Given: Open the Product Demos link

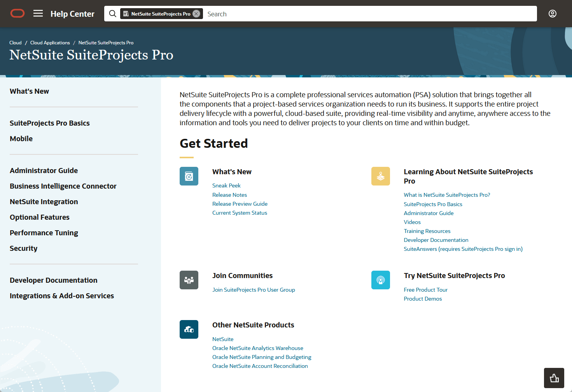Looking at the screenshot, I should [x=423, y=299].
